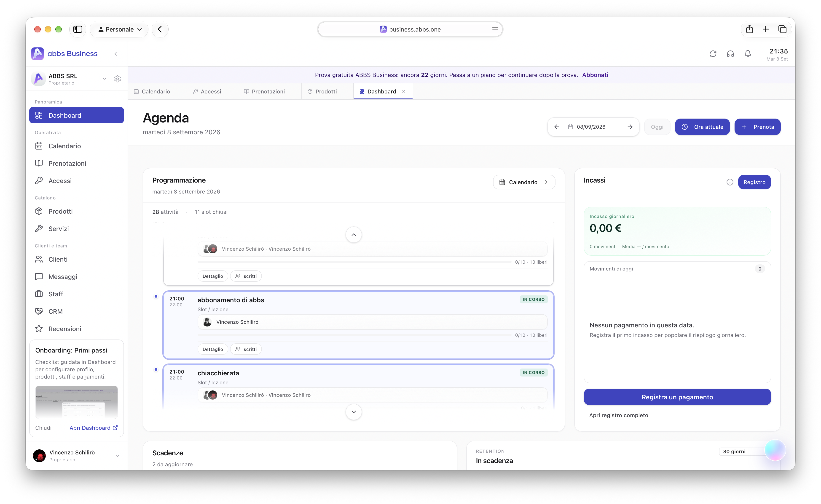The width and height of the screenshot is (821, 504).
Task: Dismiss onboarding card with Chiudi
Action: [43, 428]
